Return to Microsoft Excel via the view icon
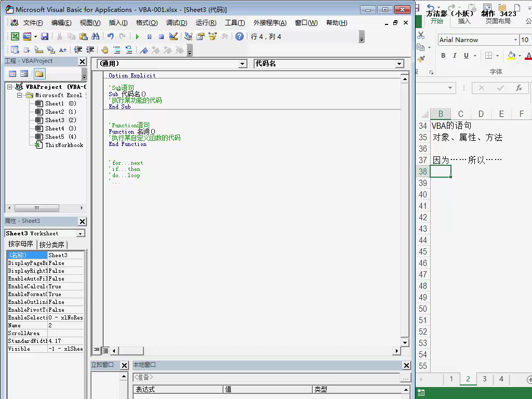Screen dimensions: 532x399 15,36
